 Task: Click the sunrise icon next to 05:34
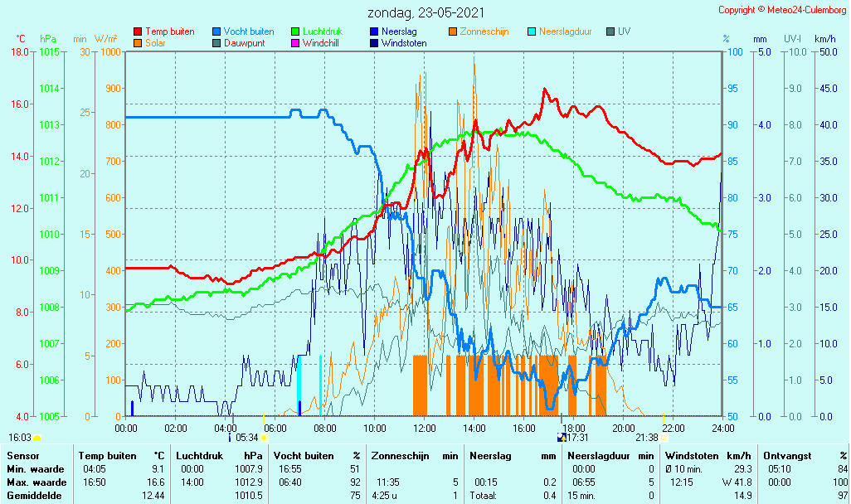click(265, 438)
